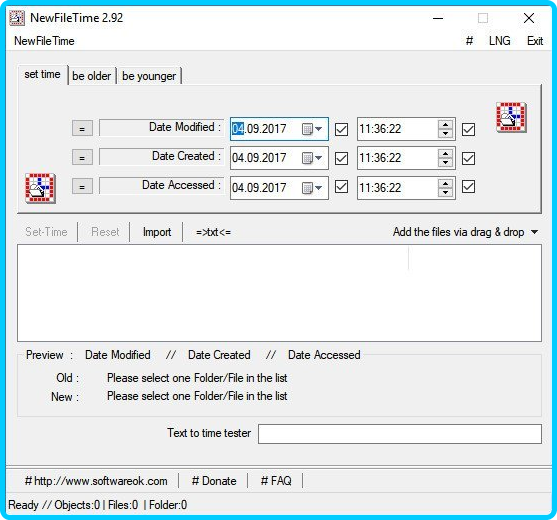Open calendar picker for Date Accessed
The image size is (557, 520).
tap(312, 188)
